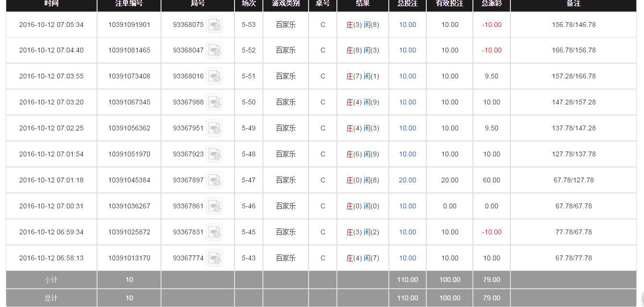Select bet order number 10391091901

point(129,25)
